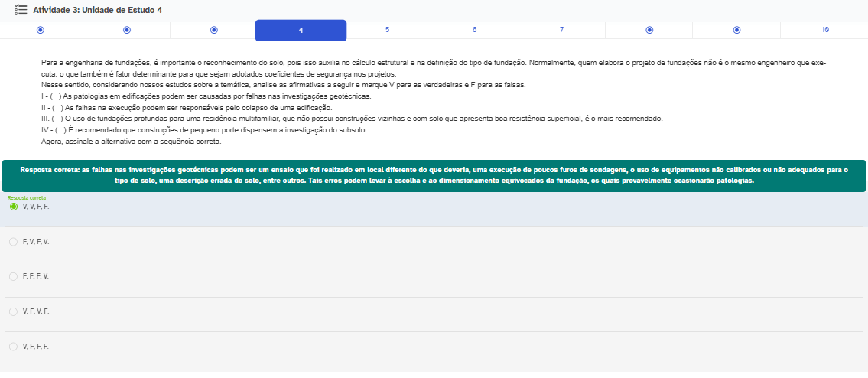Go to the first question marker icon
Image resolution: width=868 pixels, height=378 pixels.
[41, 30]
